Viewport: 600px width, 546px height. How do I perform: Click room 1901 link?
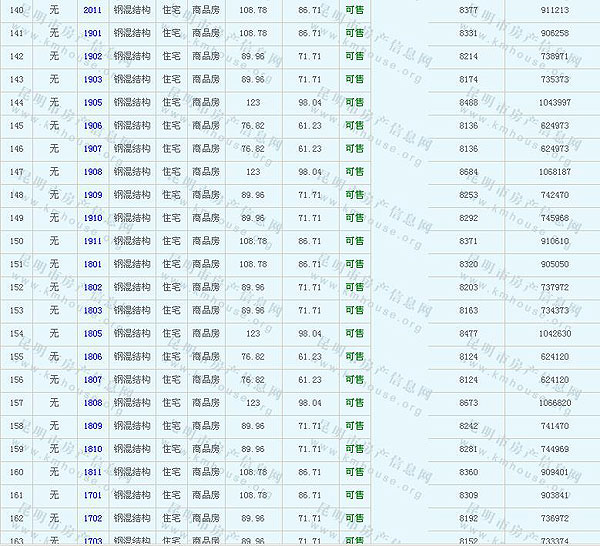point(93,33)
